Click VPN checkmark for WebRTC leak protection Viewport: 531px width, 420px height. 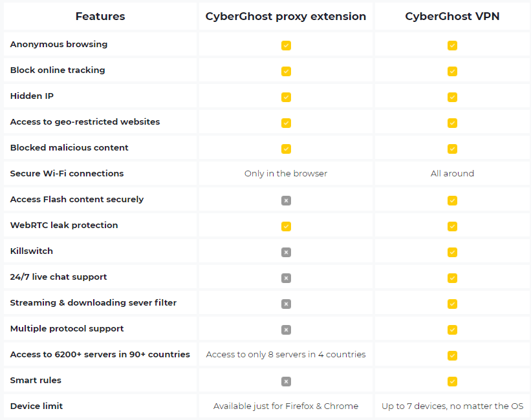click(452, 226)
